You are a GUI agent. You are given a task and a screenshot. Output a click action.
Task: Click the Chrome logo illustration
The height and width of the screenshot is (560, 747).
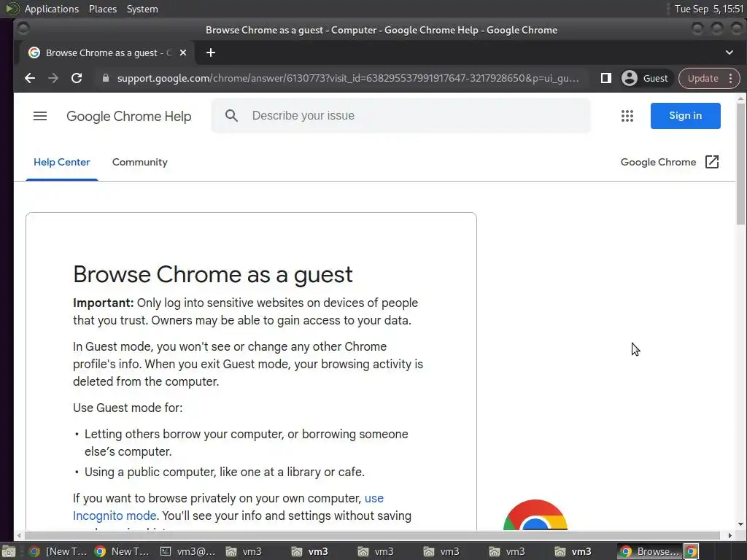pyautogui.click(x=535, y=515)
